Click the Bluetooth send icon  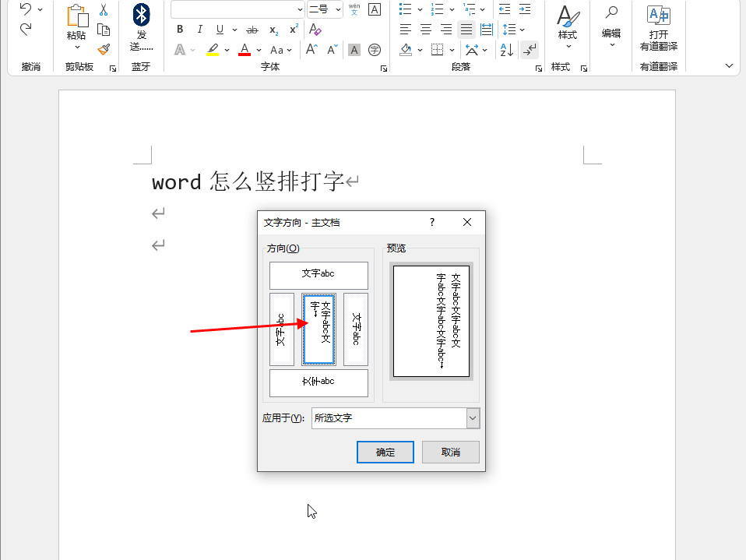[x=141, y=15]
